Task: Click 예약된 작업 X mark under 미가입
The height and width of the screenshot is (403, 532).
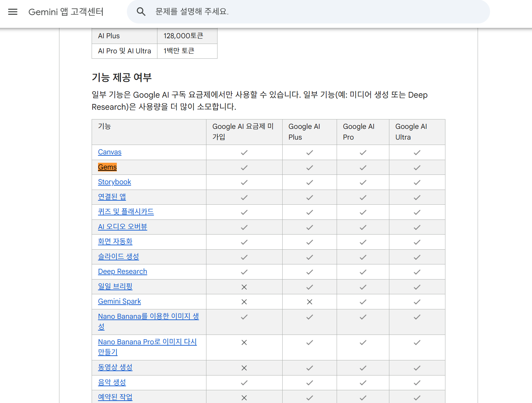Action: pos(244,398)
